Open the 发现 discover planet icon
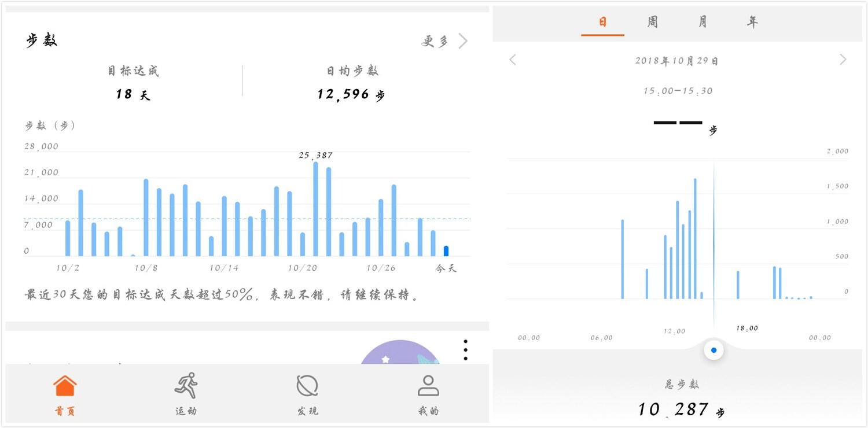Screen dimensions: 868x428 coord(307,386)
